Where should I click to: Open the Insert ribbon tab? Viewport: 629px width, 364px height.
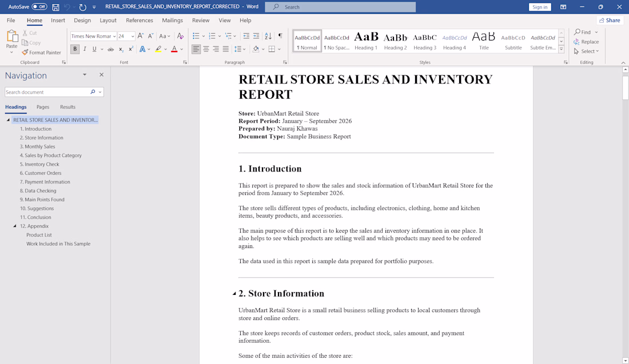(x=58, y=21)
